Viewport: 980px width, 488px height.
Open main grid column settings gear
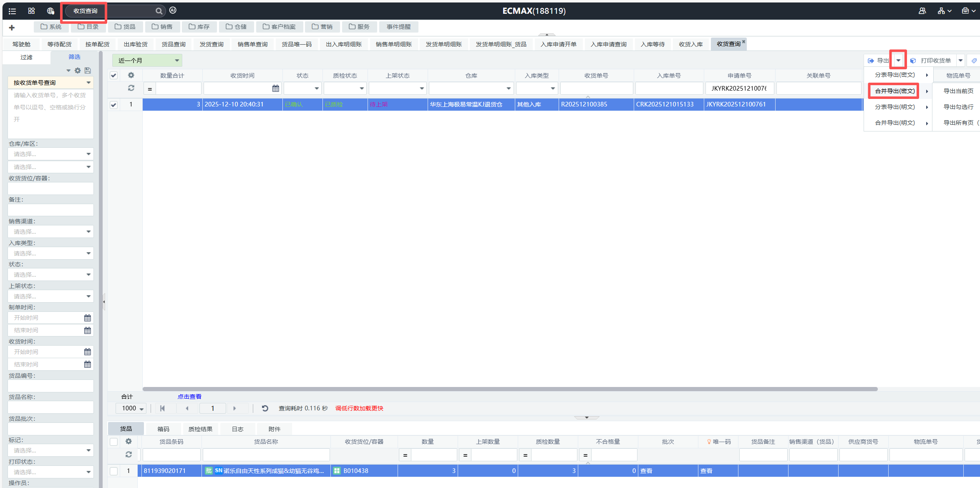click(x=131, y=75)
